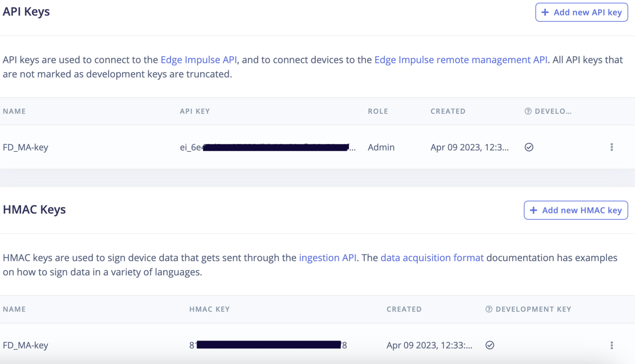Open the ingestion API link
The height and width of the screenshot is (364, 635).
pyautogui.click(x=327, y=258)
